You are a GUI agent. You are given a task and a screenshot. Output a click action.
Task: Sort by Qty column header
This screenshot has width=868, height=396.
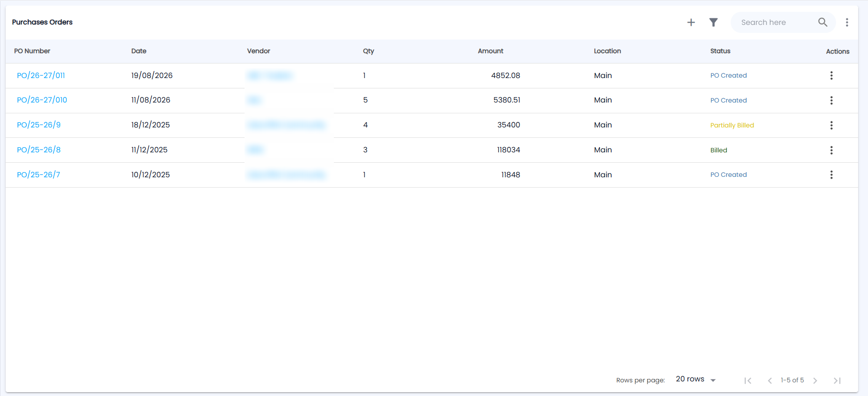[369, 51]
